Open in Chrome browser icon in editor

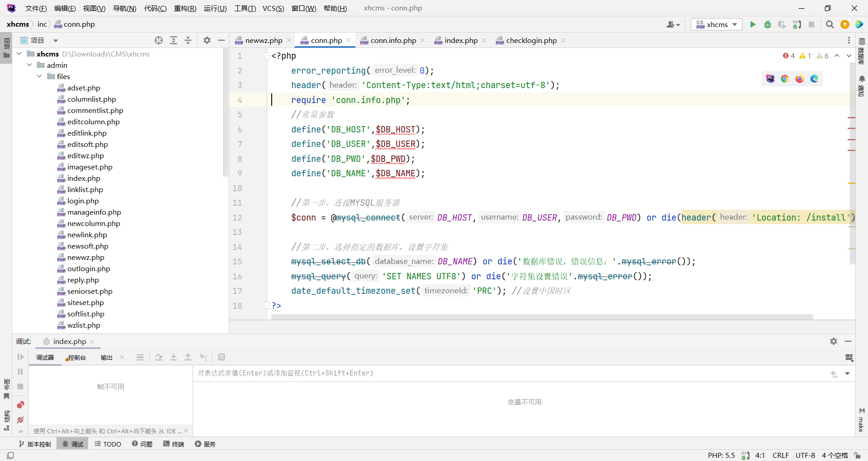(785, 79)
